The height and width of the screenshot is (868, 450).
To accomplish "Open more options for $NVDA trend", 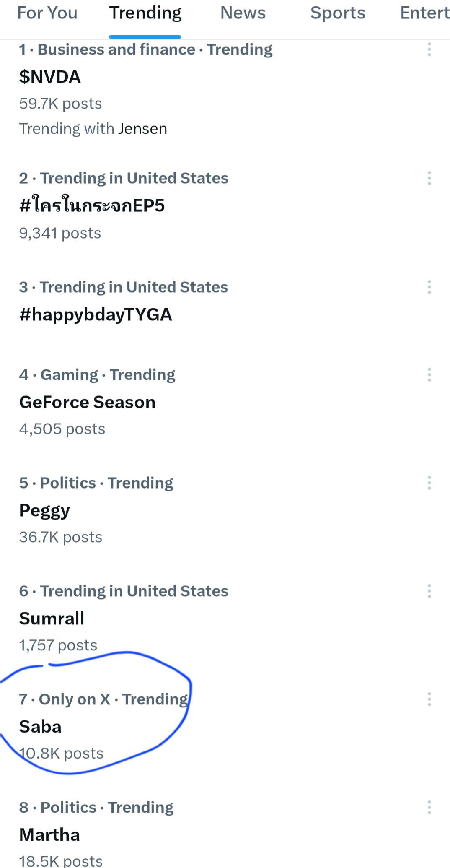I will point(429,49).
